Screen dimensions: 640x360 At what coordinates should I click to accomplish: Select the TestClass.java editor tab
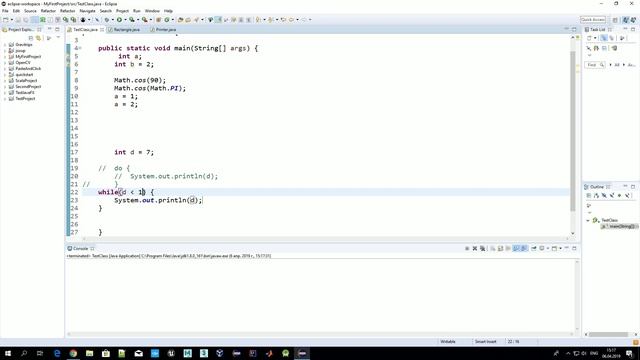click(x=85, y=30)
